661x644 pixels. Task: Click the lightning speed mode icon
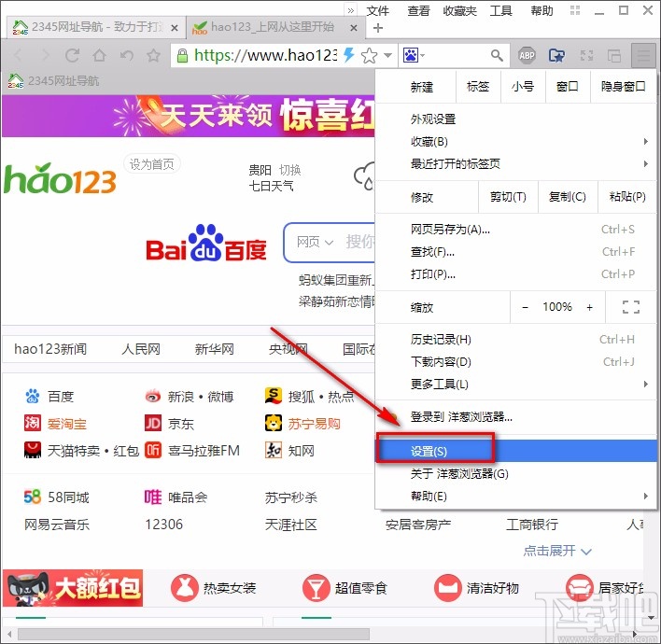pos(348,55)
